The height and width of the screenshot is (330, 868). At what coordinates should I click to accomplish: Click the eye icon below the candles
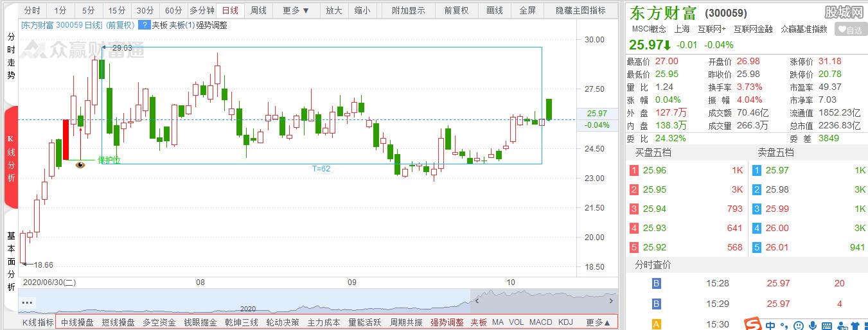80,165
